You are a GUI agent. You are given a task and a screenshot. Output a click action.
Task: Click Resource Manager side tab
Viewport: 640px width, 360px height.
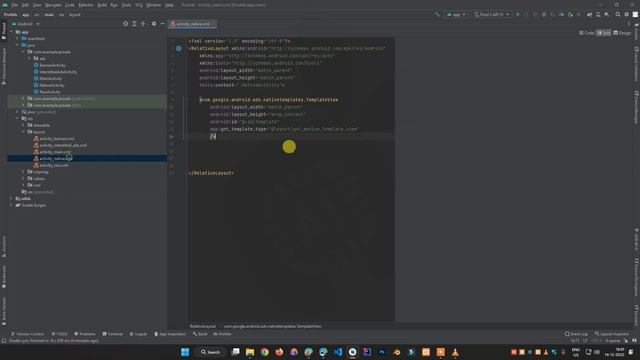click(x=4, y=65)
